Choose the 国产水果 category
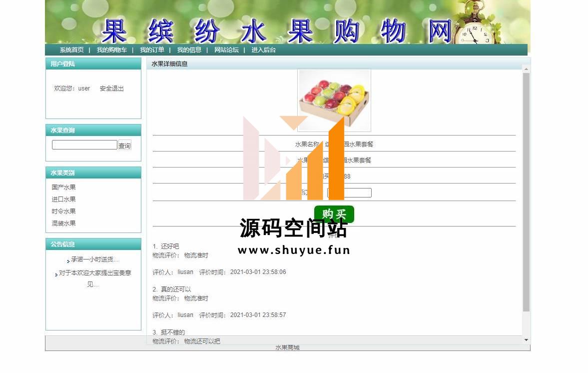 (x=64, y=187)
